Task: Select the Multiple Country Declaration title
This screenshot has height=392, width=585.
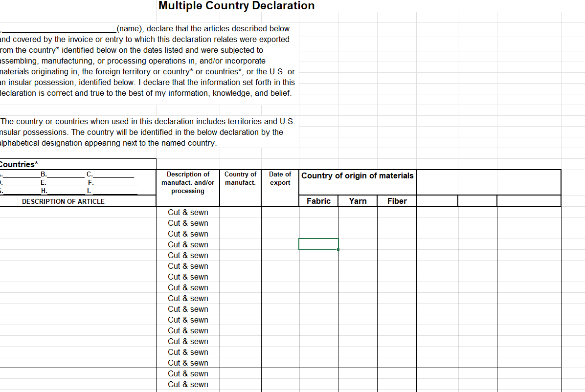Action: (236, 5)
